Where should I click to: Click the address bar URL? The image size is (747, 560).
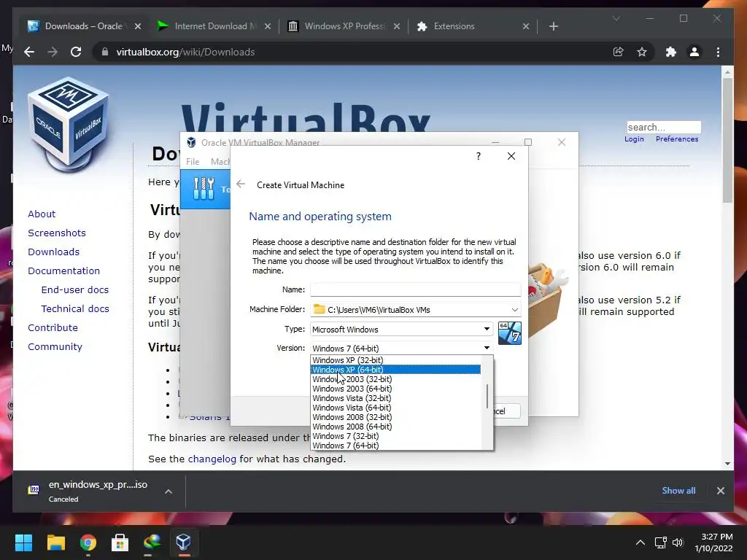click(185, 52)
